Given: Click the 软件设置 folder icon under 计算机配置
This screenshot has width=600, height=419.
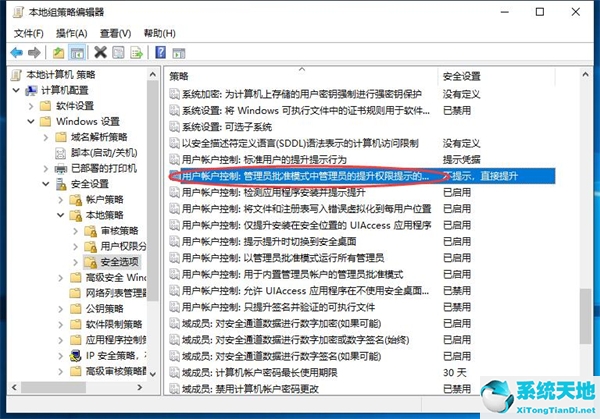Looking at the screenshot, I should pyautogui.click(x=46, y=106).
